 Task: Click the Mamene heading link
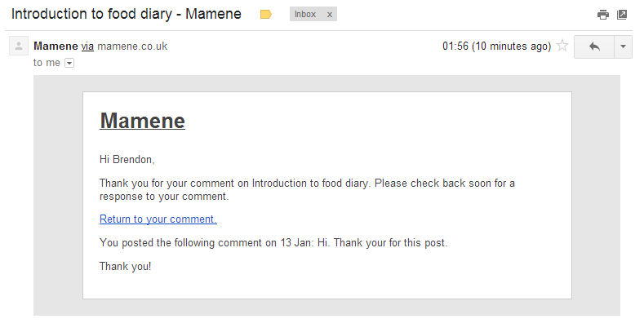142,121
